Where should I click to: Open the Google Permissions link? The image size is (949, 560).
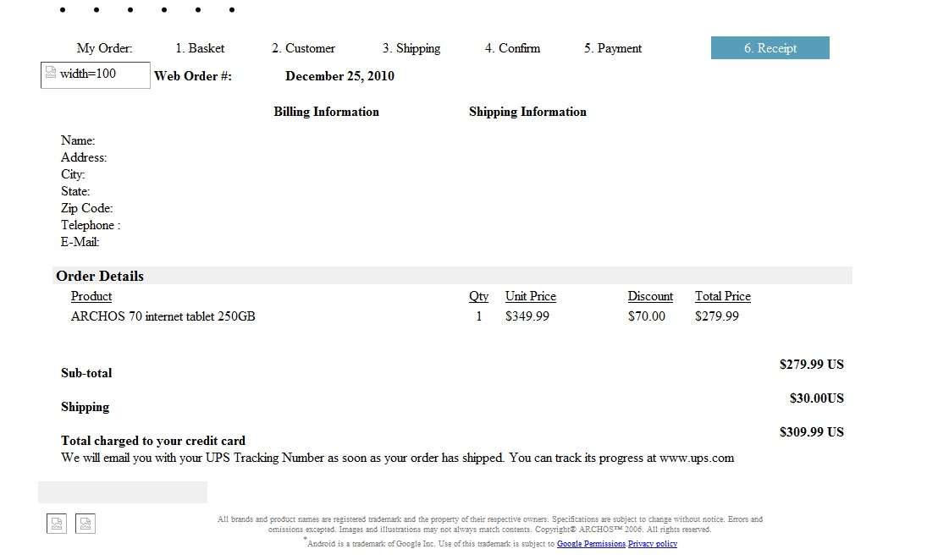pyautogui.click(x=591, y=544)
